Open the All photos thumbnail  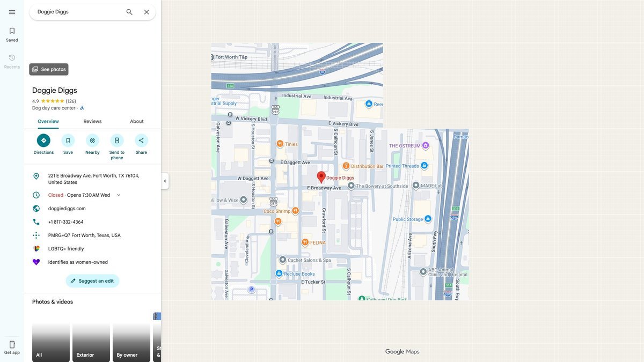click(x=51, y=342)
